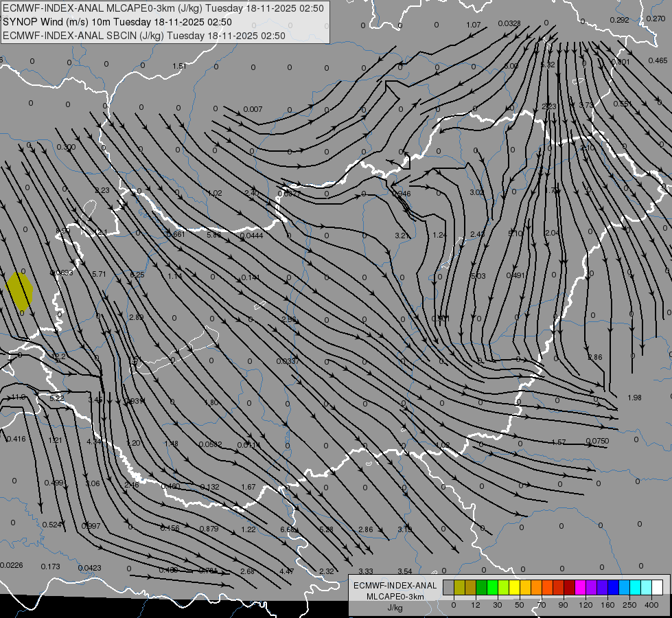672x618 pixels.
Task: Click the map value 0.173
Action: pyautogui.click(x=51, y=566)
